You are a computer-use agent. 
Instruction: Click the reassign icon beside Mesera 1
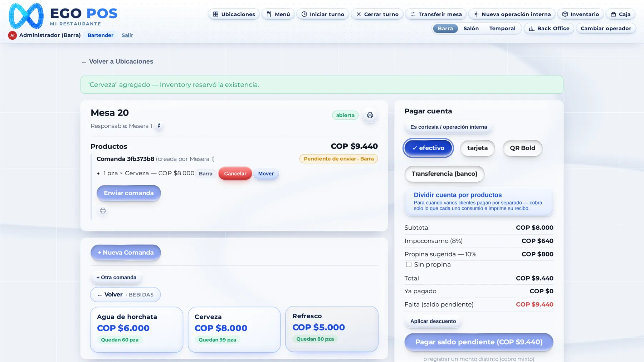point(159,126)
